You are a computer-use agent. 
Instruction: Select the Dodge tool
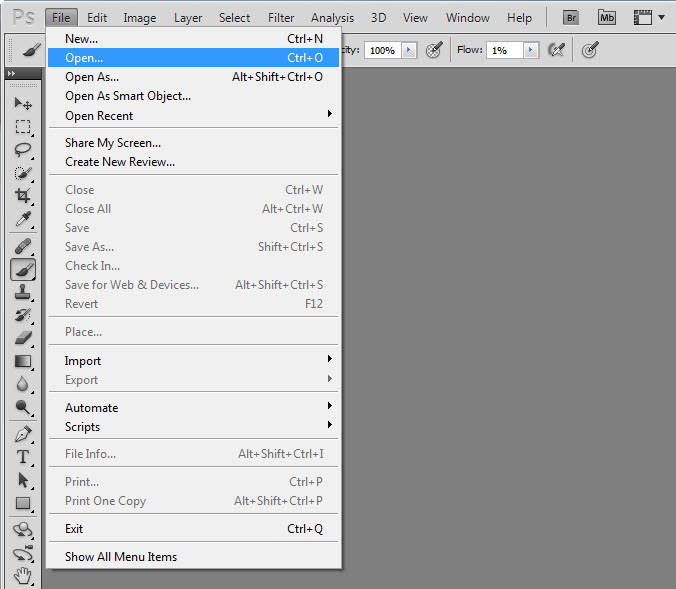pyautogui.click(x=23, y=407)
